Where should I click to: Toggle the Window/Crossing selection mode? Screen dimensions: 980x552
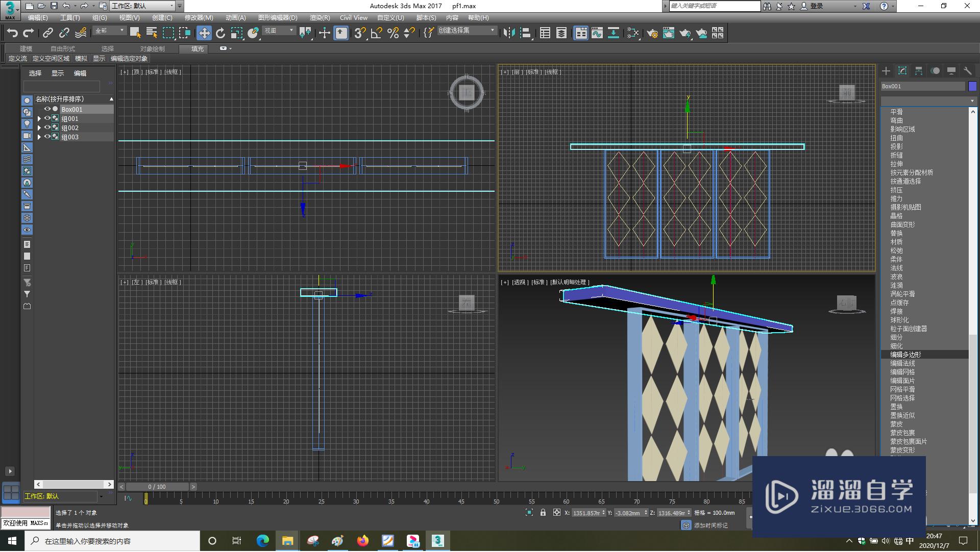(184, 33)
